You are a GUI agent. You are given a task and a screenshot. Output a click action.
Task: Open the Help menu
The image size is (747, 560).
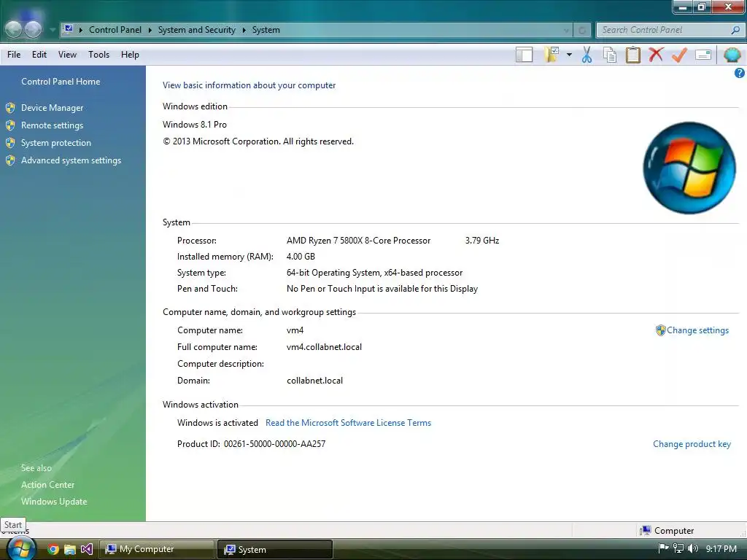130,55
